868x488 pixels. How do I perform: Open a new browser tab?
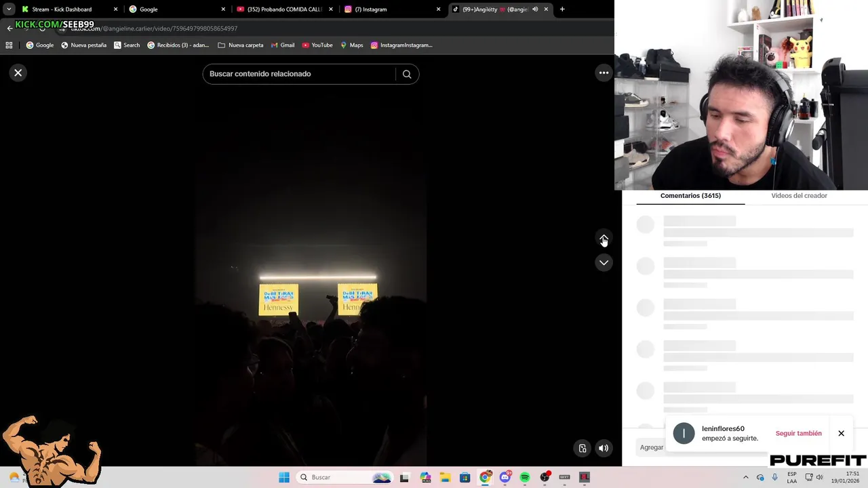[562, 9]
